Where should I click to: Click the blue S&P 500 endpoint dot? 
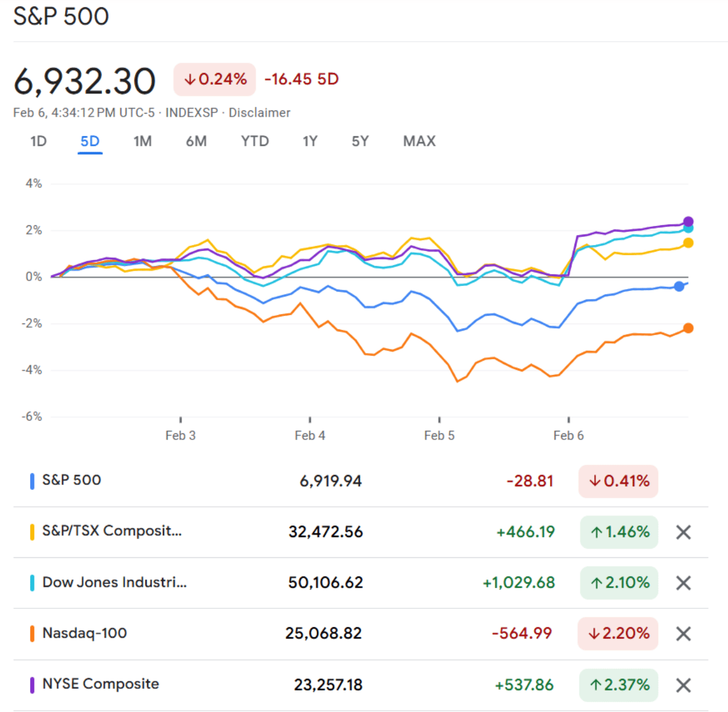(679, 286)
